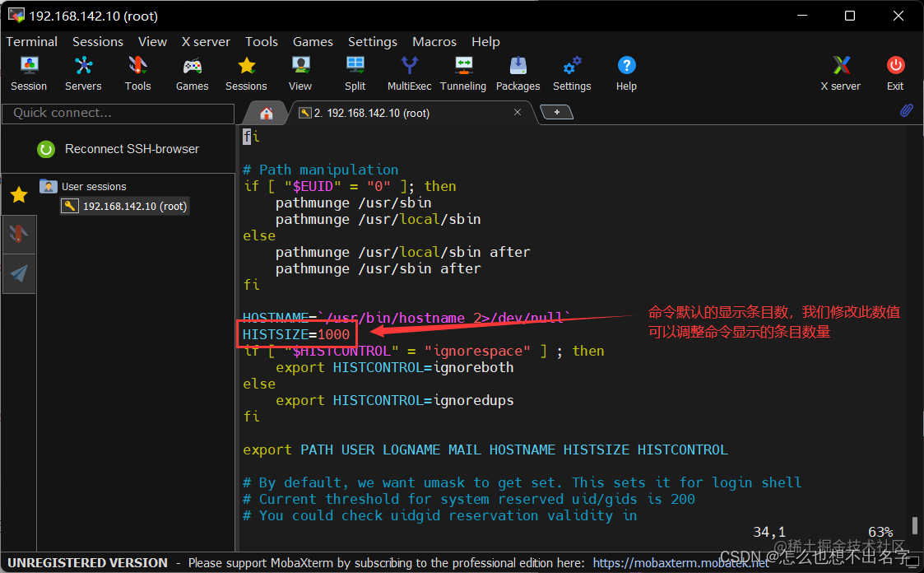
Task: Click the 'export HISTCONTROL=ignoreboth' line
Action: (395, 368)
